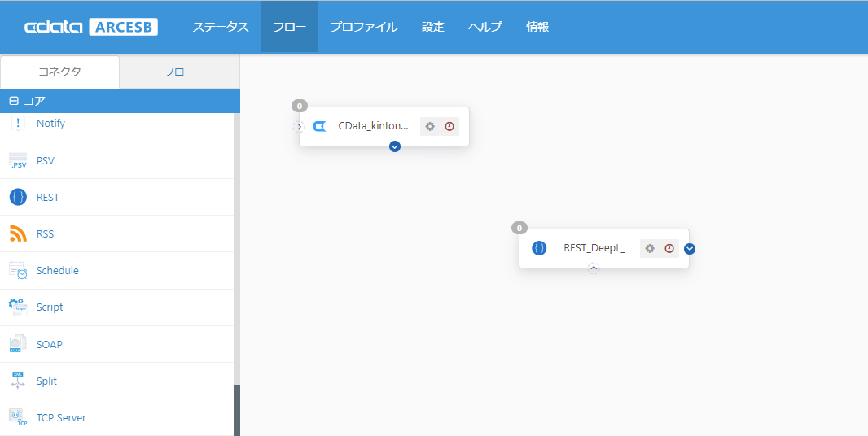Select the REST_DeepL_ node label
The height and width of the screenshot is (436, 868).
594,248
